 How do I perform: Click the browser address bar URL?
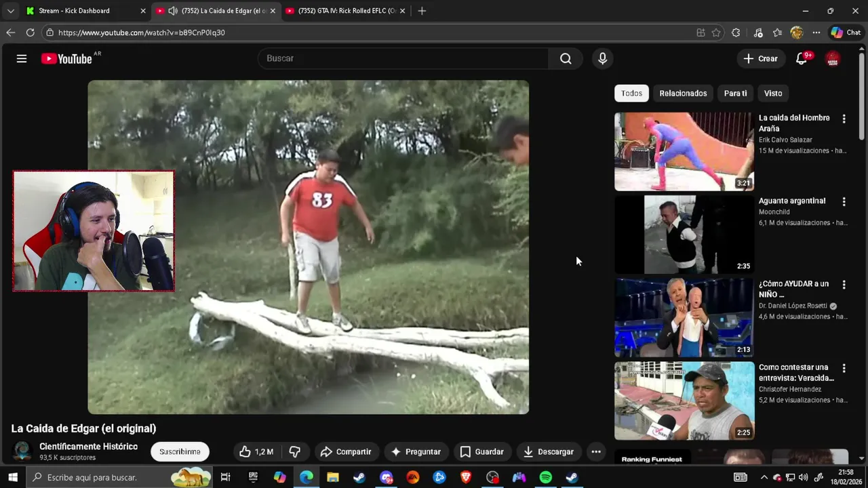tap(142, 33)
